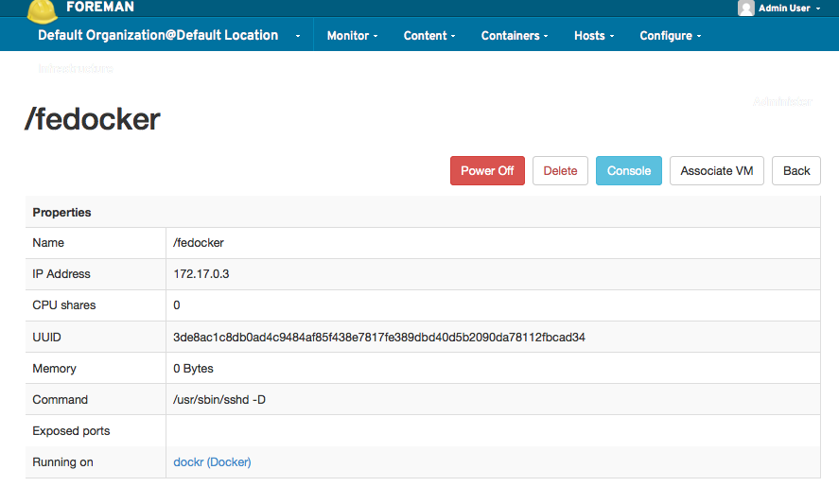This screenshot has width=839, height=504.
Task: Select the IP address value 172.17.0.3
Action: tap(201, 274)
